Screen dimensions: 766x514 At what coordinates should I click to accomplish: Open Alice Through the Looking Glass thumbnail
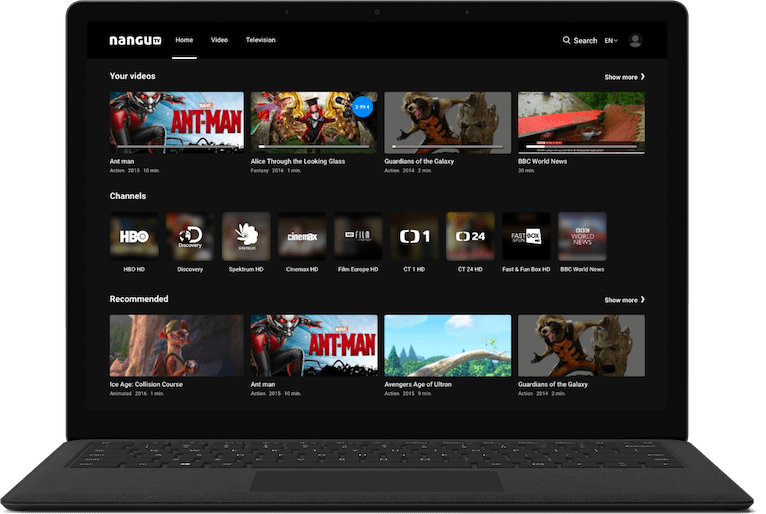[314, 122]
